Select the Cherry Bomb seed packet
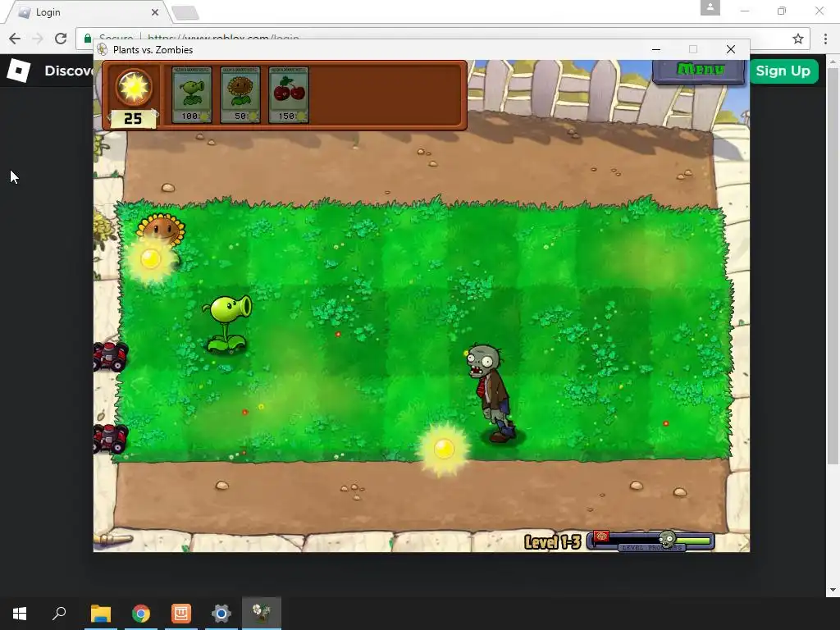 pyautogui.click(x=288, y=95)
